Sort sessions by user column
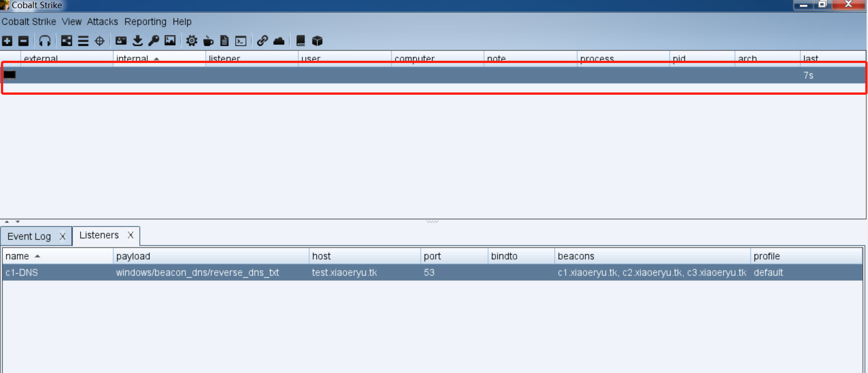Image resolution: width=868 pixels, height=373 pixels. [345, 58]
